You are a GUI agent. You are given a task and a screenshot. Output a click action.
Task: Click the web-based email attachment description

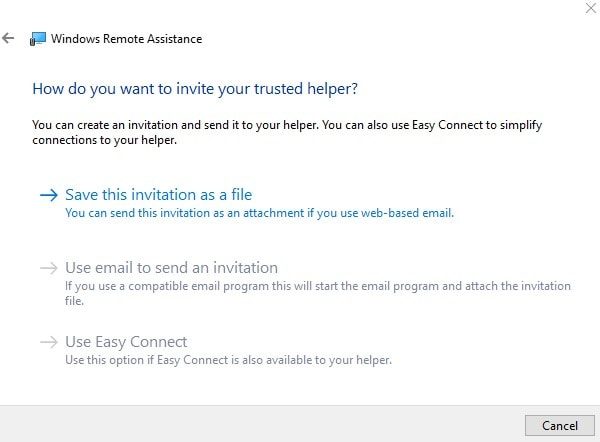coord(259,213)
